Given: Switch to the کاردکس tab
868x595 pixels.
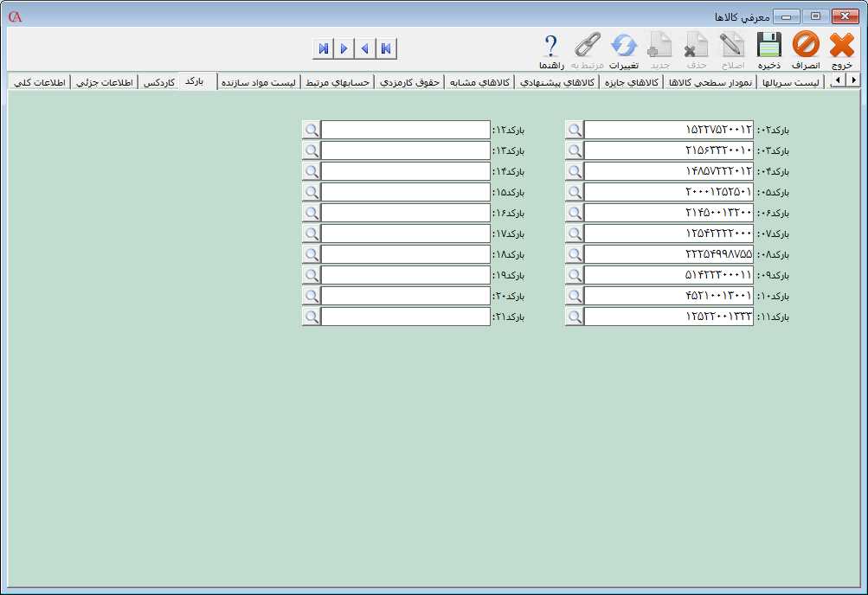Looking at the screenshot, I should coord(158,81).
